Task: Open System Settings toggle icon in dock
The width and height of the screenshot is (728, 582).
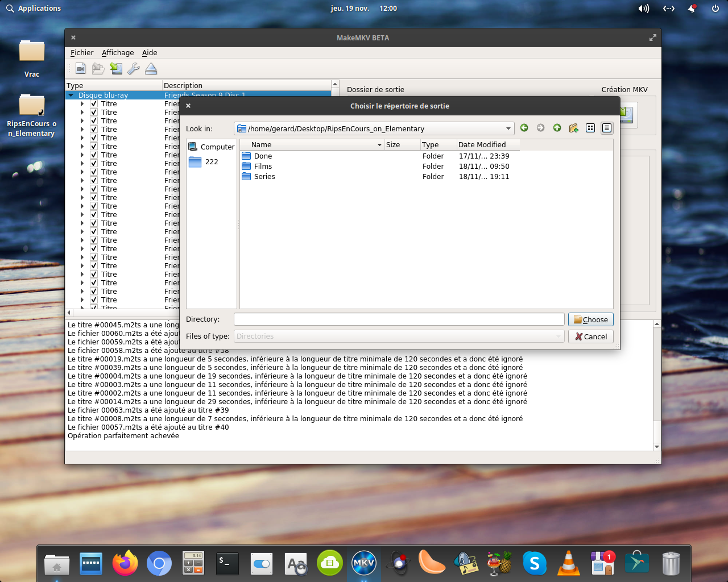Action: point(262,564)
